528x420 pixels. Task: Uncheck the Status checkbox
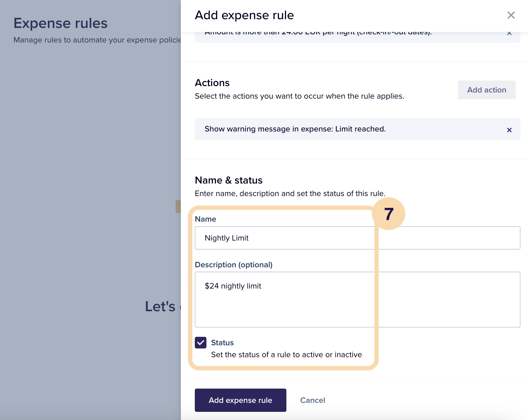click(x=201, y=343)
